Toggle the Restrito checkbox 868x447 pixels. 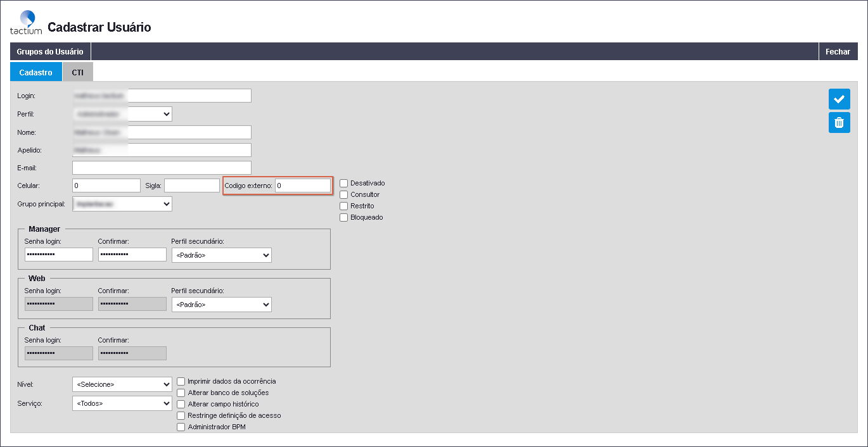tap(344, 206)
